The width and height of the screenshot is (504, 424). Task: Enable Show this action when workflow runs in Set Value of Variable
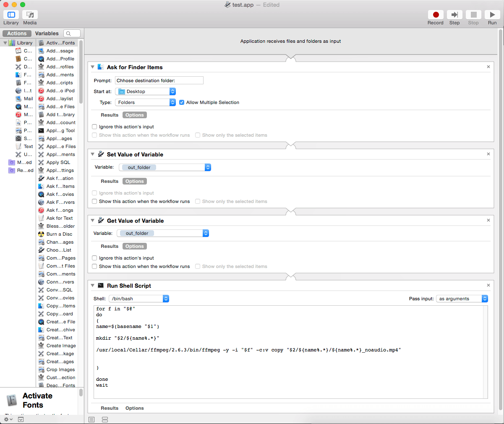(94, 201)
